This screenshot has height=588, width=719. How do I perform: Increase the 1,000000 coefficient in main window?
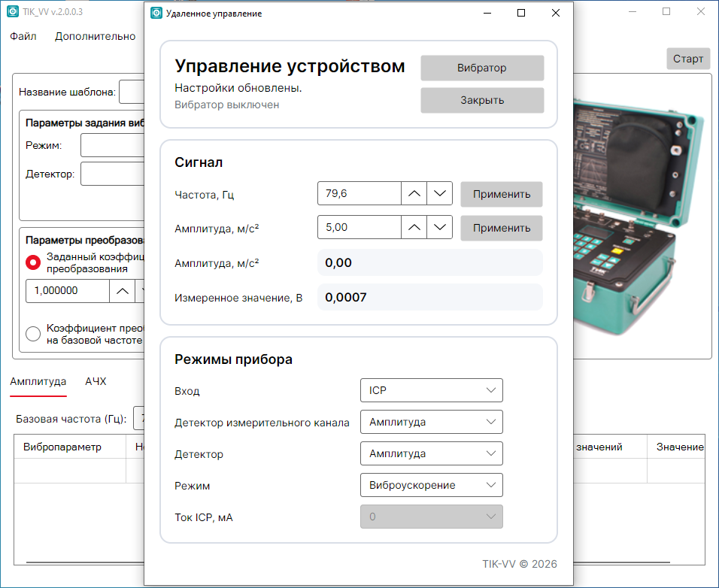pos(123,291)
